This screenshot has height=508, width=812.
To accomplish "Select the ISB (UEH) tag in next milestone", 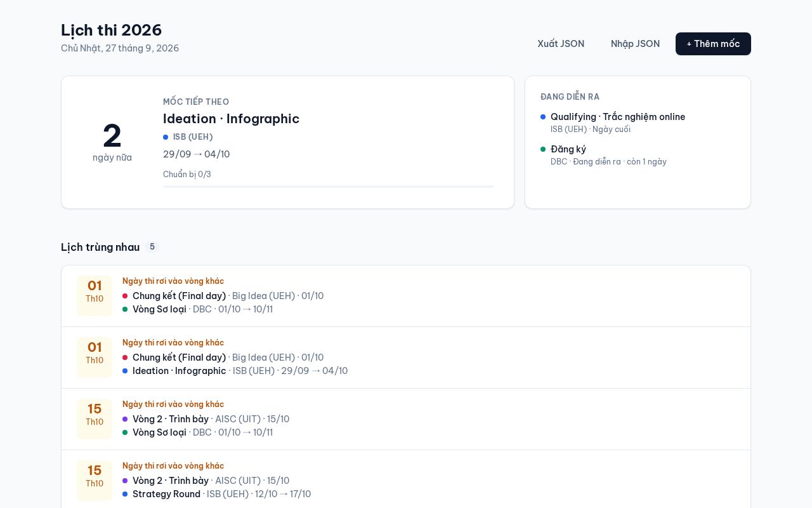I will (188, 137).
